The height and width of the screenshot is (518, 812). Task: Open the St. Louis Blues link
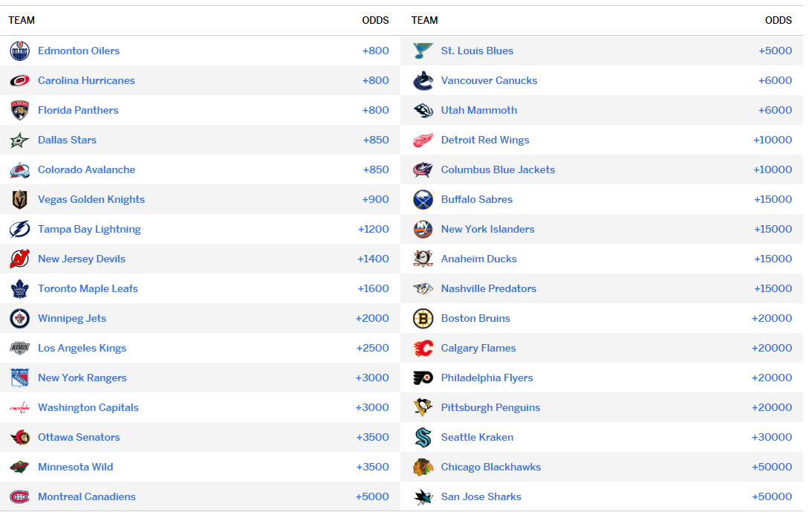coord(477,51)
